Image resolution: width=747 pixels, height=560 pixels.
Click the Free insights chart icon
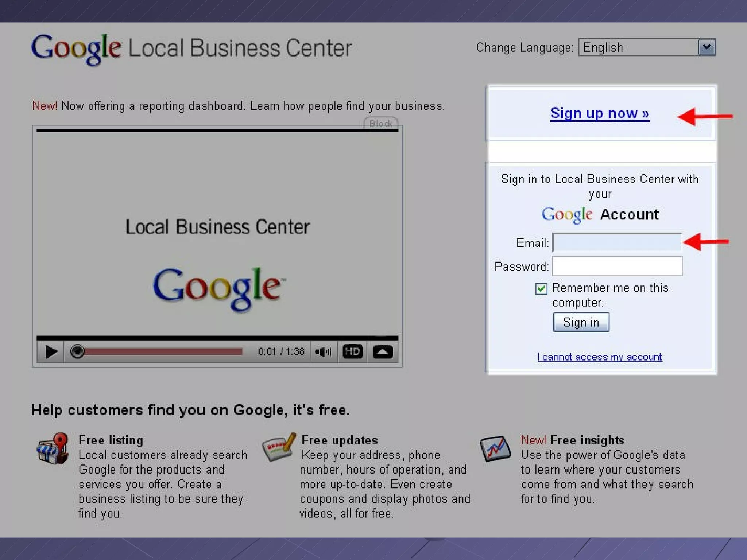click(495, 448)
